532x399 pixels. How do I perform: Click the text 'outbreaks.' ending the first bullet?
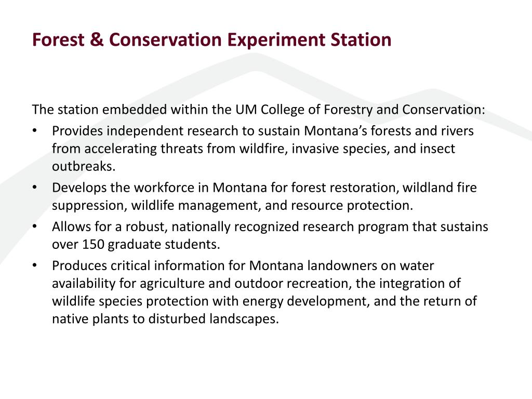click(84, 167)
